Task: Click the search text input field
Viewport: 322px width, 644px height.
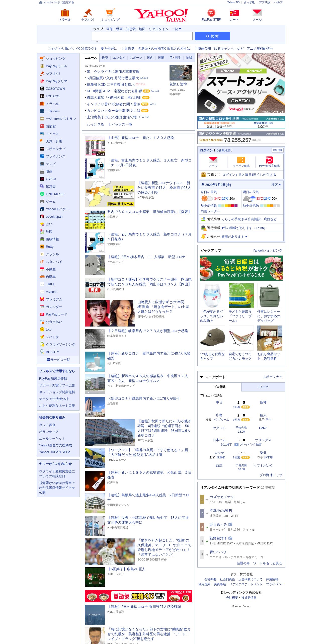Action: click(142, 36)
